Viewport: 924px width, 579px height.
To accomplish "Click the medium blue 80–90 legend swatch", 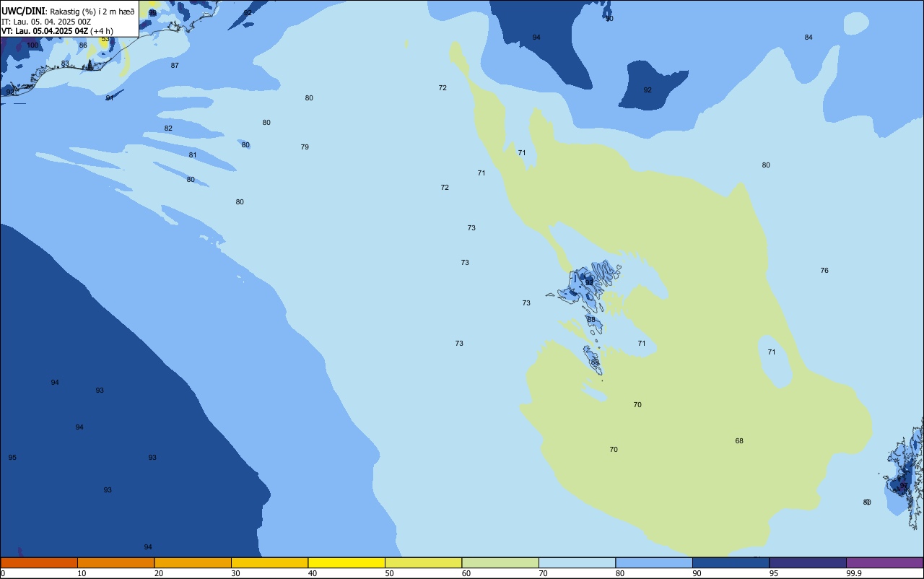I will click(x=654, y=562).
